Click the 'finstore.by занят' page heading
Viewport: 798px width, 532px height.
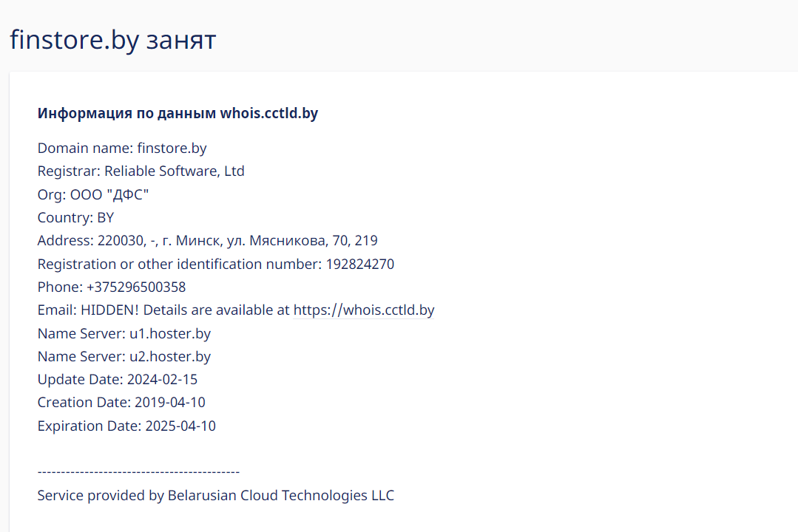click(112, 40)
